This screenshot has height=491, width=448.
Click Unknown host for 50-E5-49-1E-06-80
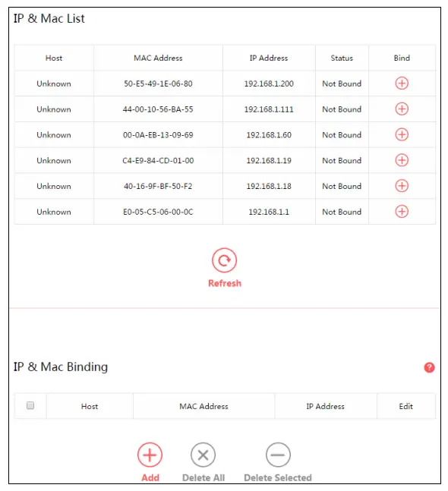pos(54,84)
